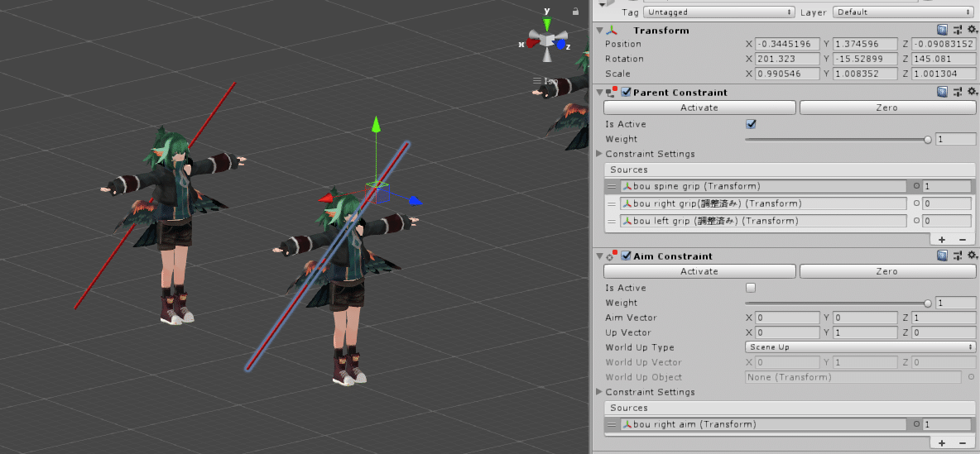Click the Parent Constraint Weight slider handle
The height and width of the screenshot is (454, 980).
pyautogui.click(x=928, y=139)
